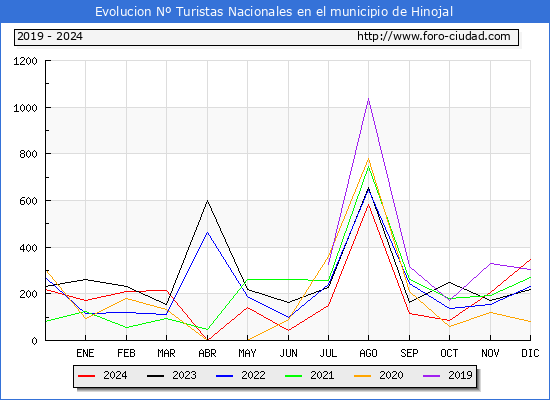Click the MAR month axis label

[166, 353]
